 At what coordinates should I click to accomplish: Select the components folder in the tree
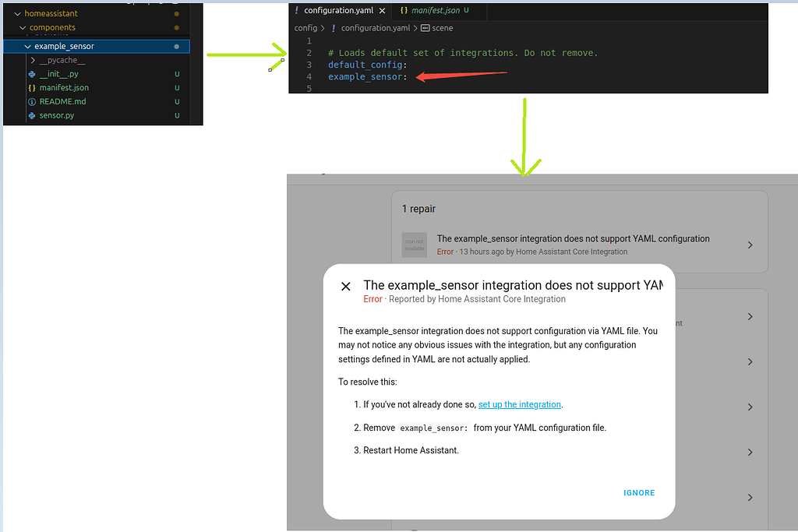click(53, 27)
